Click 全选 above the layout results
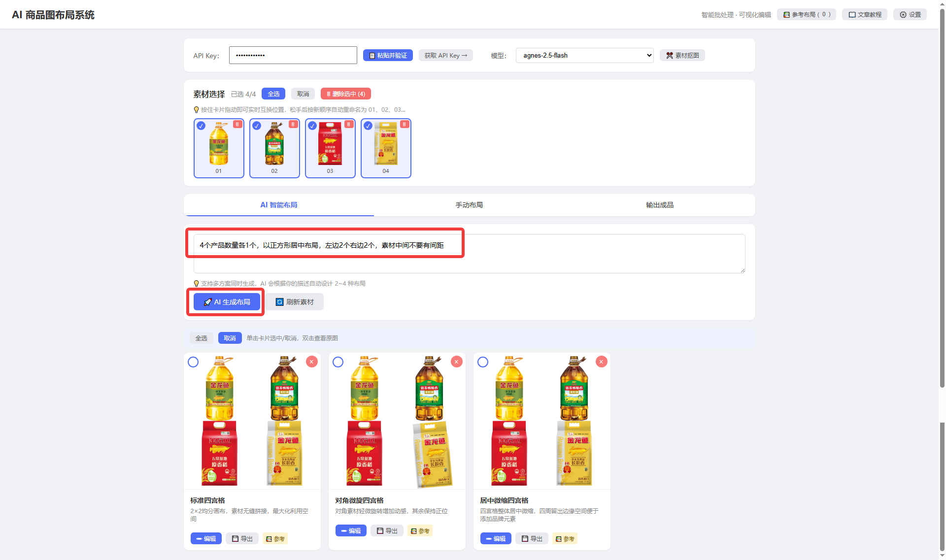Viewport: 946px width, 560px height. pos(202,338)
